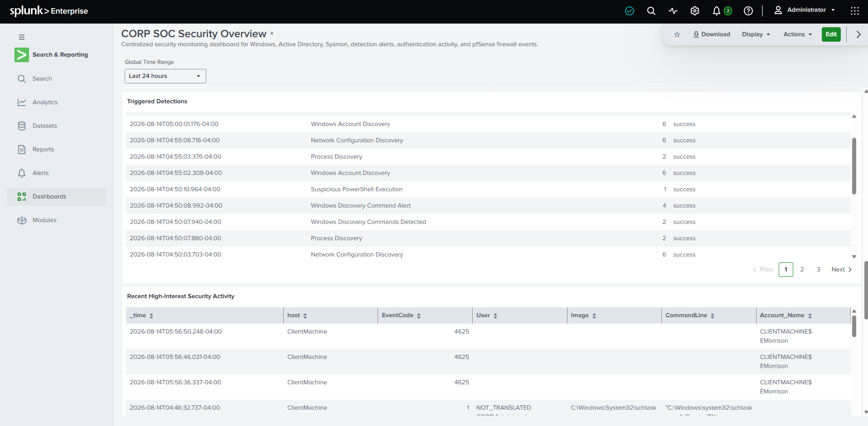868x426 pixels.
Task: Click EventCode 4625 in 05:56:36.337 row
Action: 461,382
